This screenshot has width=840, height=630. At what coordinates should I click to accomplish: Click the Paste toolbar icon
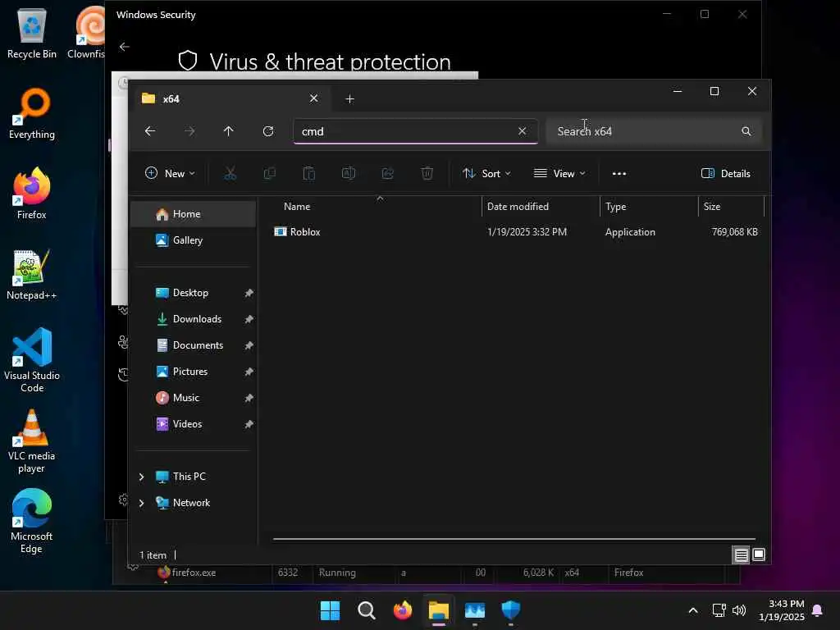(309, 174)
